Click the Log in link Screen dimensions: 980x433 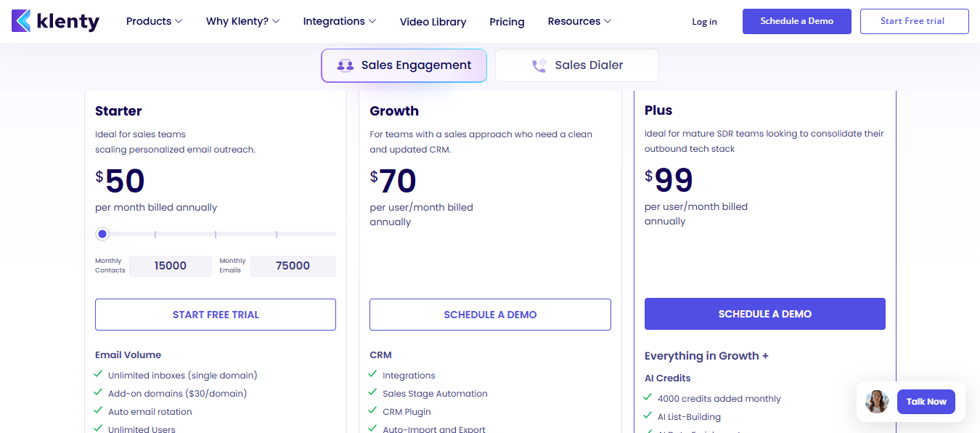(704, 22)
